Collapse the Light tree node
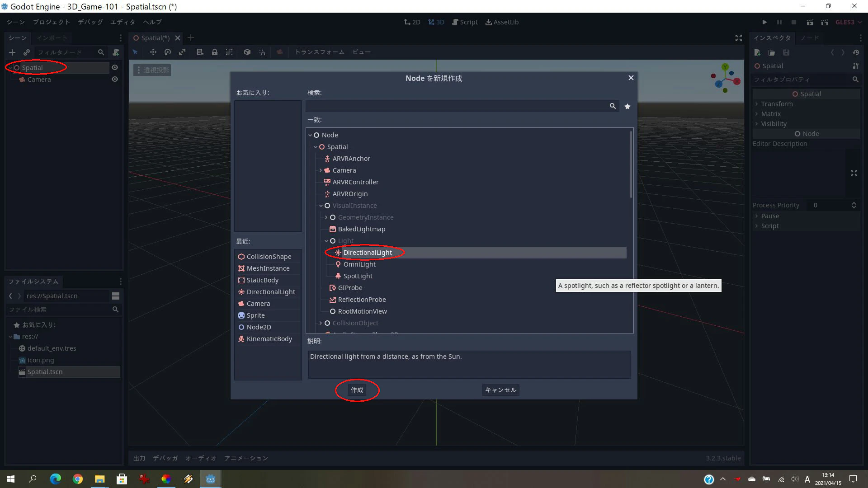This screenshot has height=488, width=868. (326, 241)
